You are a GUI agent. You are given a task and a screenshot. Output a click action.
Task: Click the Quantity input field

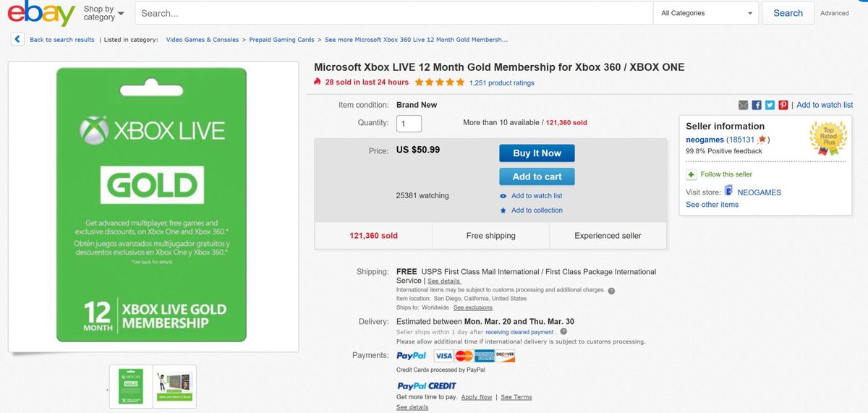coord(409,124)
